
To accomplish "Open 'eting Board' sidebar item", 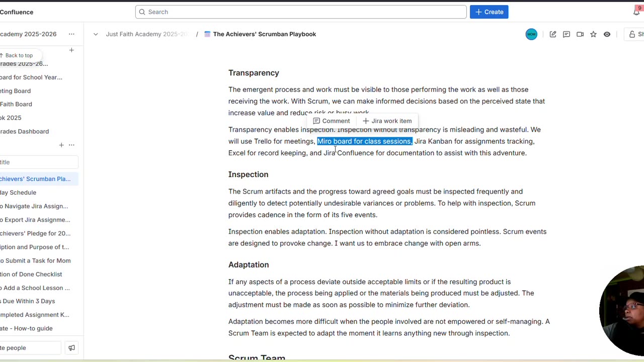I will 15,91.
